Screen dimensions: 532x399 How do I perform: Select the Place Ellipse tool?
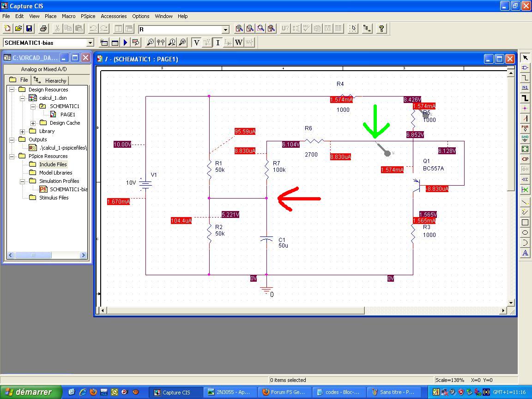point(525,233)
